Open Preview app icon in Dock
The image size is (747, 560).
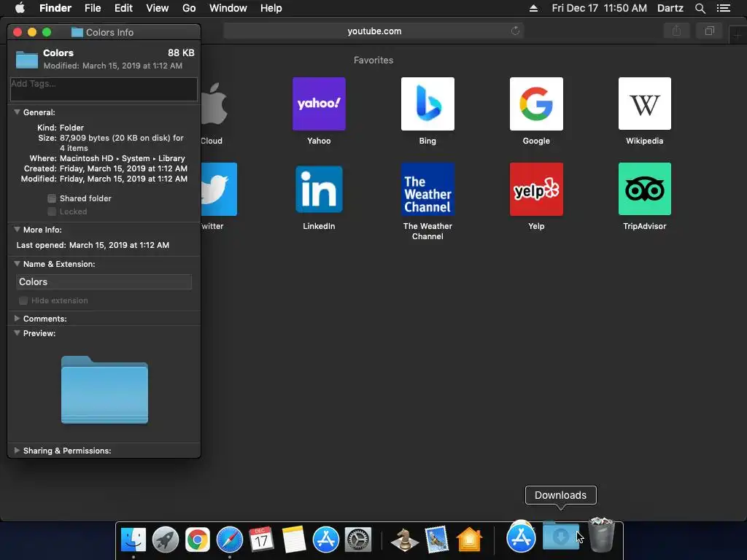(x=437, y=540)
